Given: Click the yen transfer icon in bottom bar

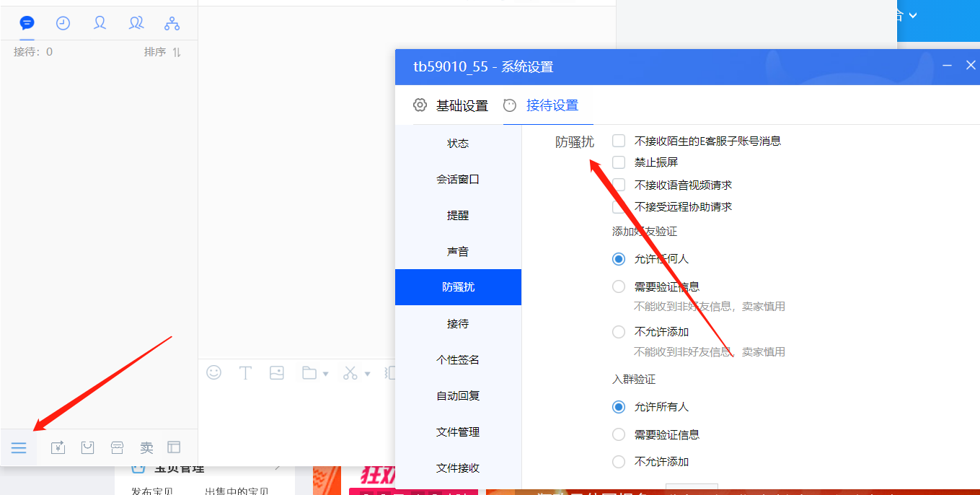Looking at the screenshot, I should tap(58, 448).
